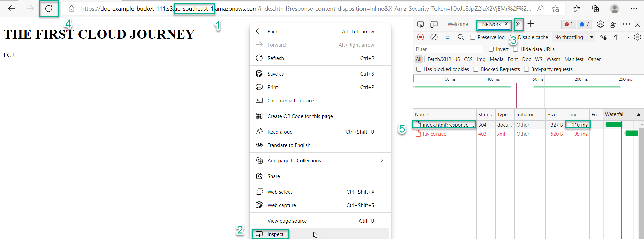Click the record network log icon
This screenshot has width=644, height=239.
tap(420, 37)
